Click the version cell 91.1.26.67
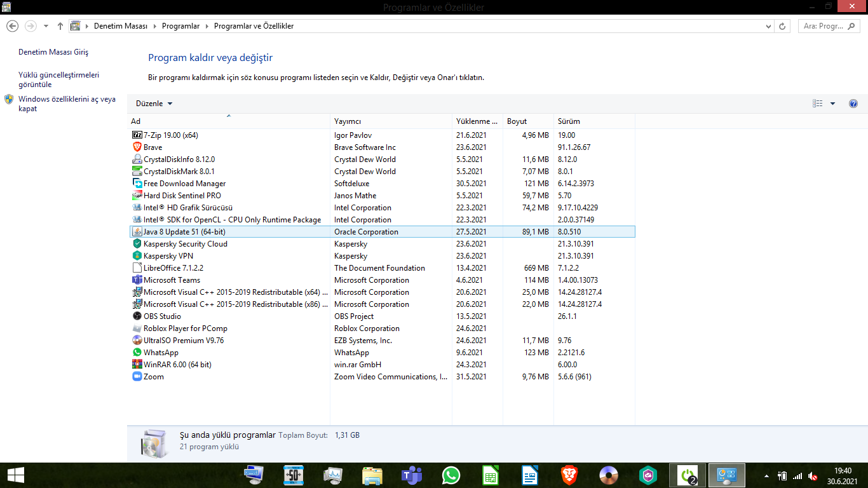The height and width of the screenshot is (488, 868). pos(574,147)
